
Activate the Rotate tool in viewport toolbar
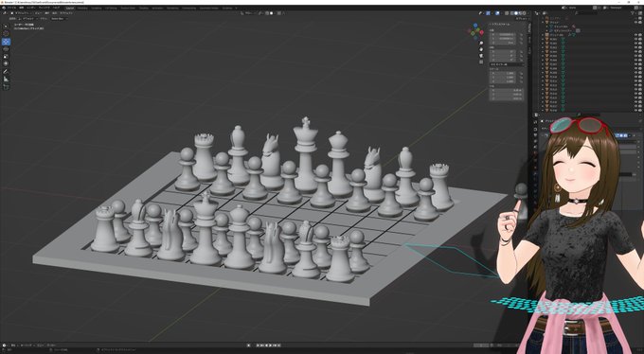point(6,49)
